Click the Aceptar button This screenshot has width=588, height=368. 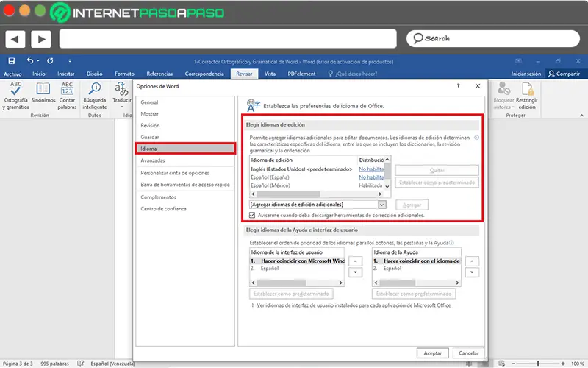[432, 353]
